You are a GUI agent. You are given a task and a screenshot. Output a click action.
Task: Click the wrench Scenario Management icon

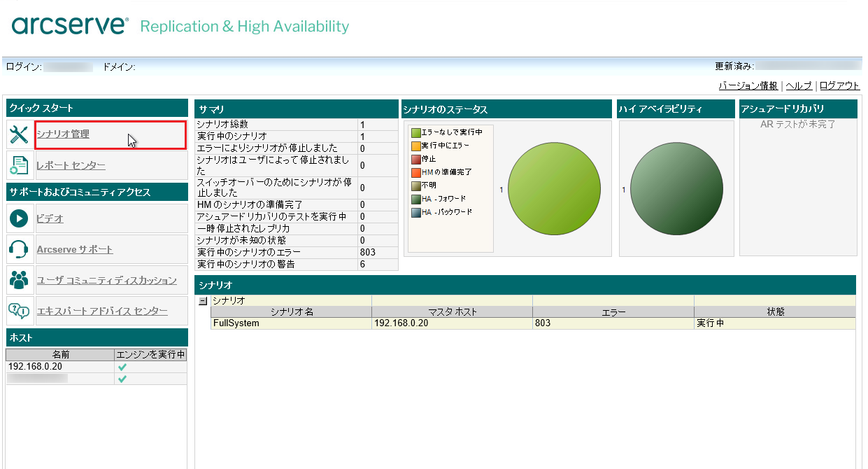(x=20, y=134)
